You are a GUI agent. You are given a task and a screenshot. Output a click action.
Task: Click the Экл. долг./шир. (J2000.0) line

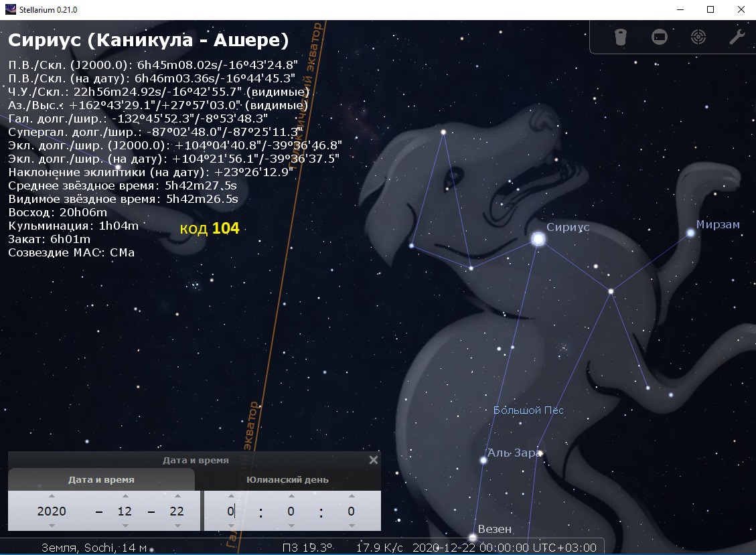point(175,145)
